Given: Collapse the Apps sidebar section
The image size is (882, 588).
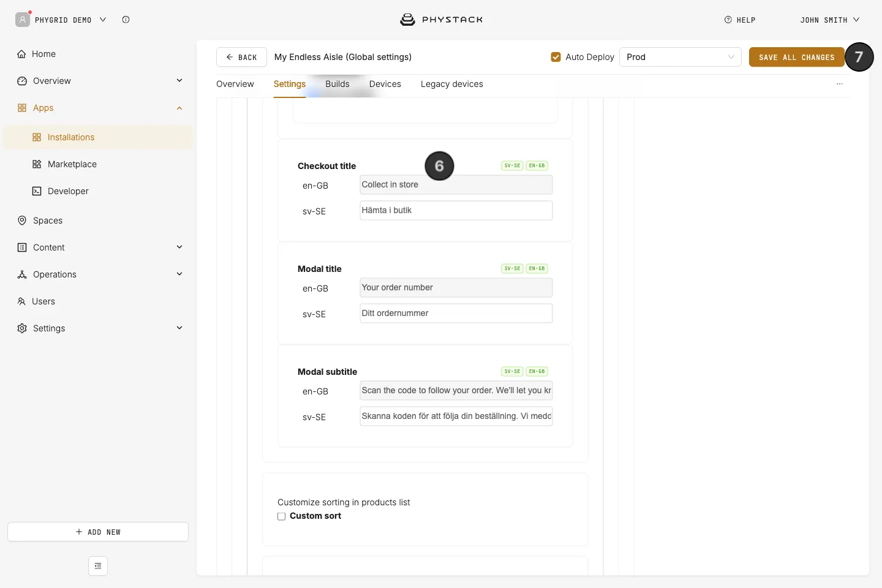Looking at the screenshot, I should (179, 108).
